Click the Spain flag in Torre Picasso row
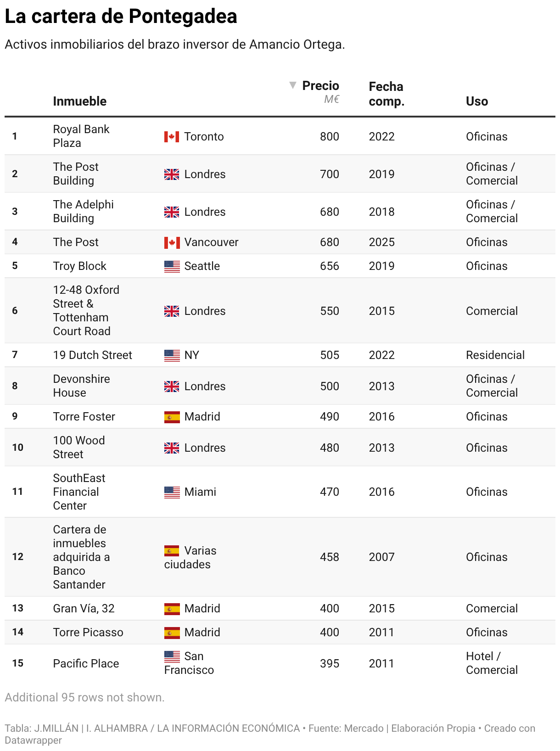The height and width of the screenshot is (751, 560). (x=172, y=633)
